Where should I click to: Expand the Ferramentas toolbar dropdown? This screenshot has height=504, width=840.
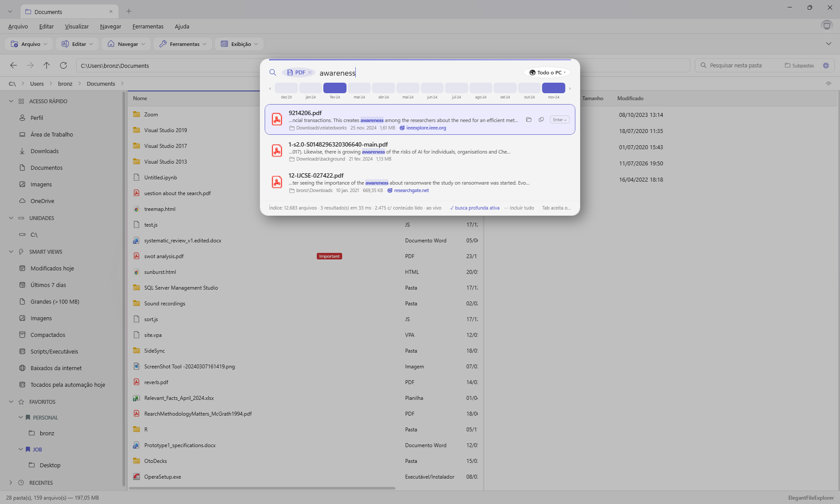(x=183, y=44)
